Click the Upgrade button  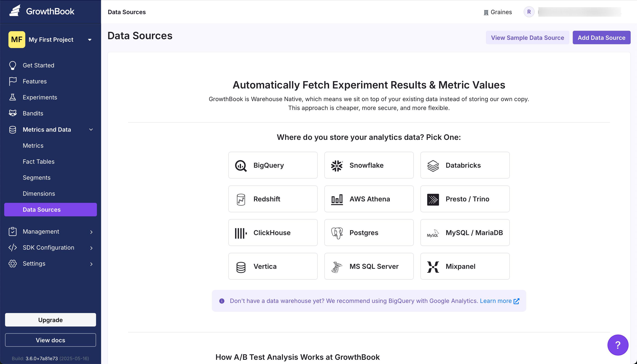51,320
